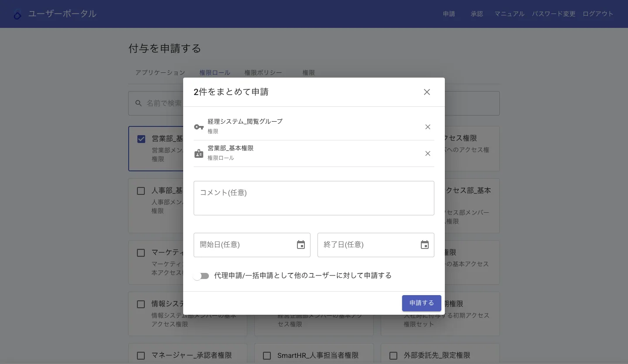Toggle proxy/bulk application for other users

click(201, 276)
